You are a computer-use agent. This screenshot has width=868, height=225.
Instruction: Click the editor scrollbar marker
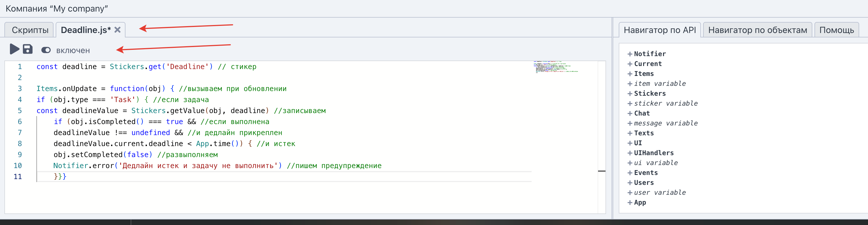tap(601, 171)
